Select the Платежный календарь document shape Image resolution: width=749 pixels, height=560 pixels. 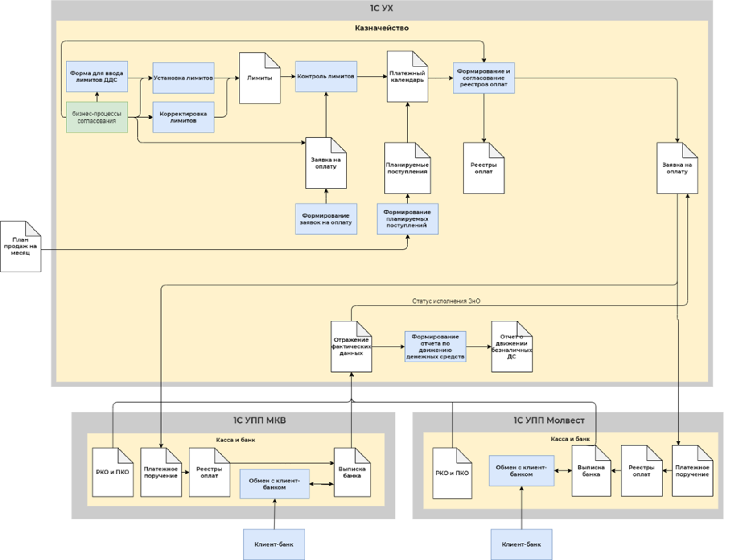[407, 77]
